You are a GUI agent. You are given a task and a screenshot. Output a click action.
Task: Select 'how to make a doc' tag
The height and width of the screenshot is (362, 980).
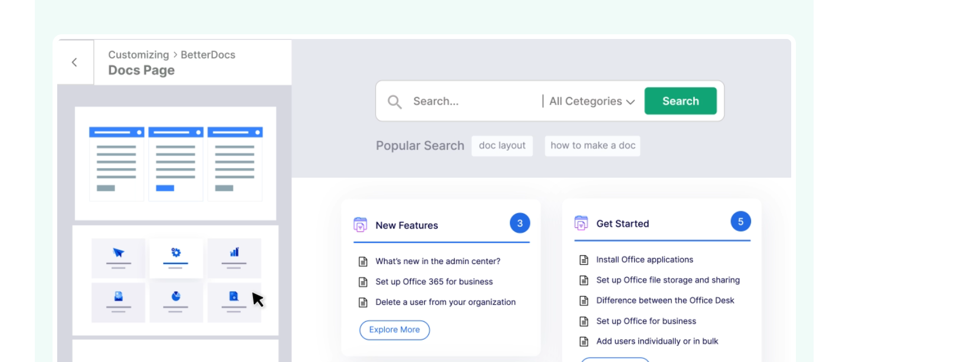592,146
